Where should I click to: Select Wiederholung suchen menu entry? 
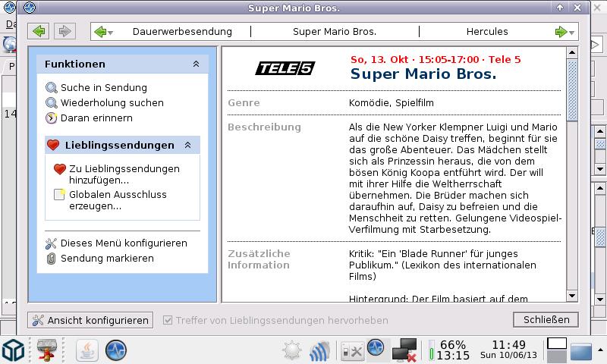click(112, 103)
